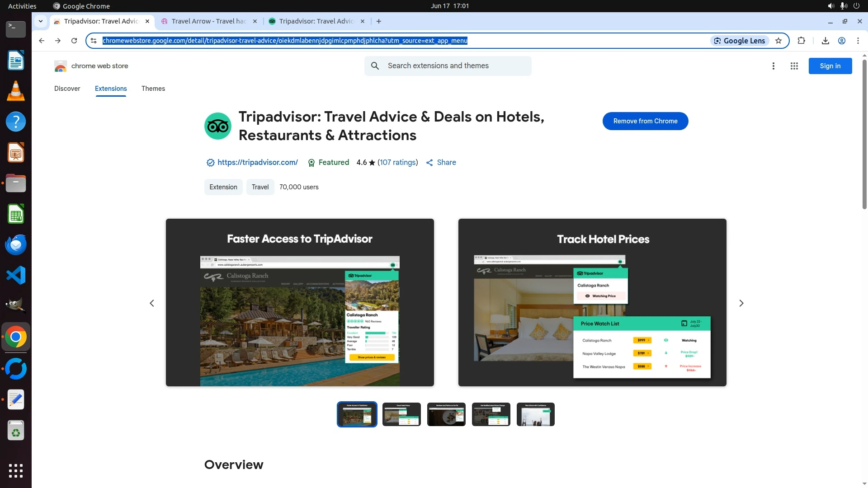Image resolution: width=868 pixels, height=488 pixels.
Task: Click Remove from Chrome button
Action: click(x=645, y=121)
